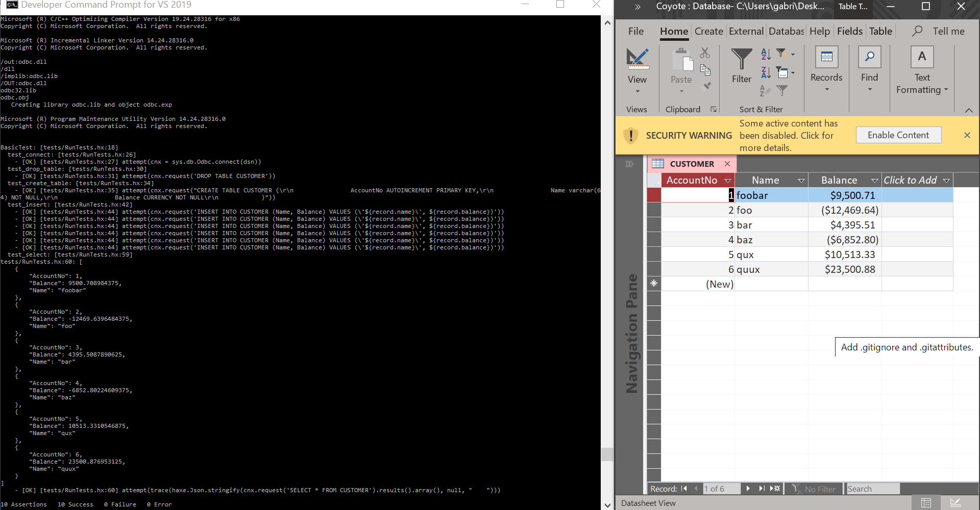Select the row selector for foobar record
This screenshot has height=510, width=980.
pos(654,195)
